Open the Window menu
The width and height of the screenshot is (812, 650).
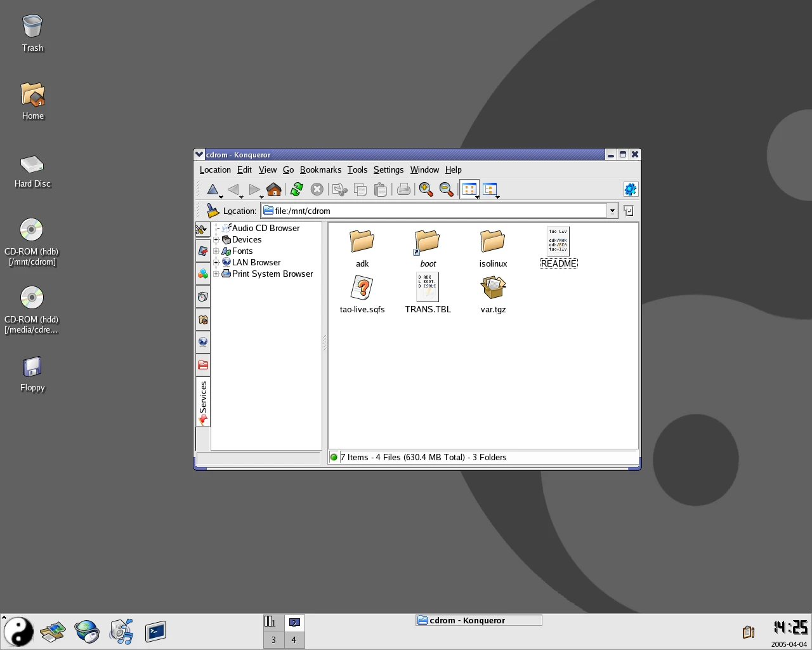point(424,169)
